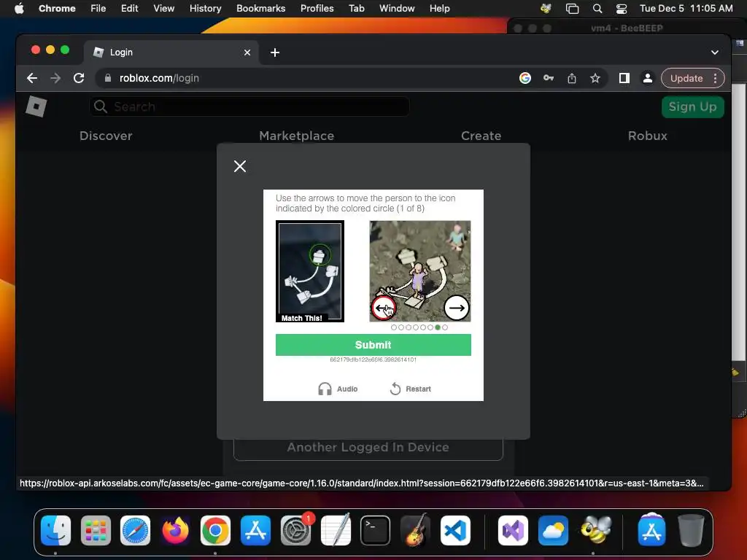
Task: Click the padlock site info icon
Action: click(108, 78)
